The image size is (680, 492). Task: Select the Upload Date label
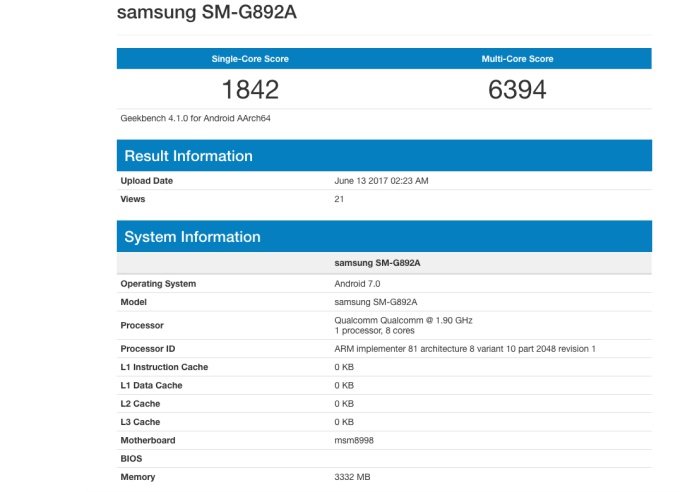tap(147, 181)
